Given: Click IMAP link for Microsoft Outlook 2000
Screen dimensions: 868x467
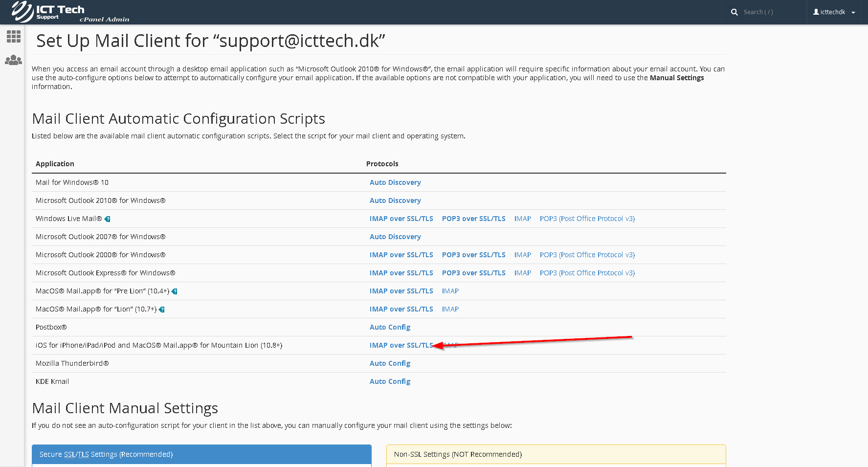Looking at the screenshot, I should tap(522, 255).
